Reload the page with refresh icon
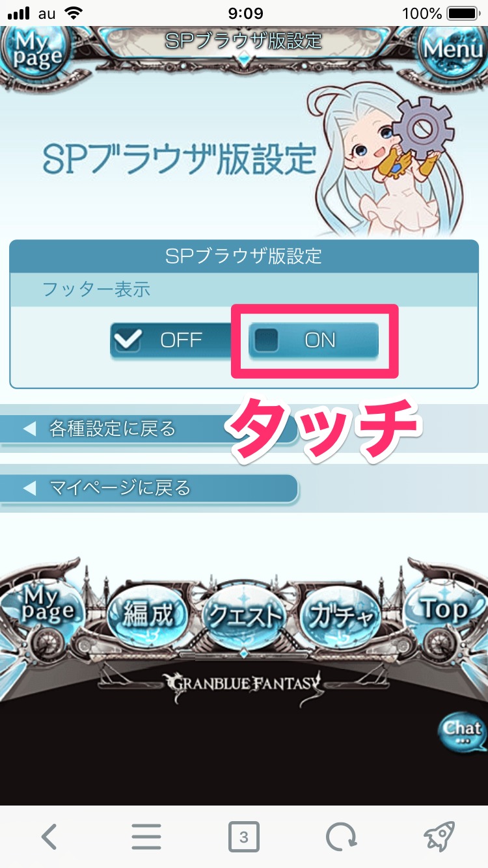The width and height of the screenshot is (488, 868). point(341,837)
